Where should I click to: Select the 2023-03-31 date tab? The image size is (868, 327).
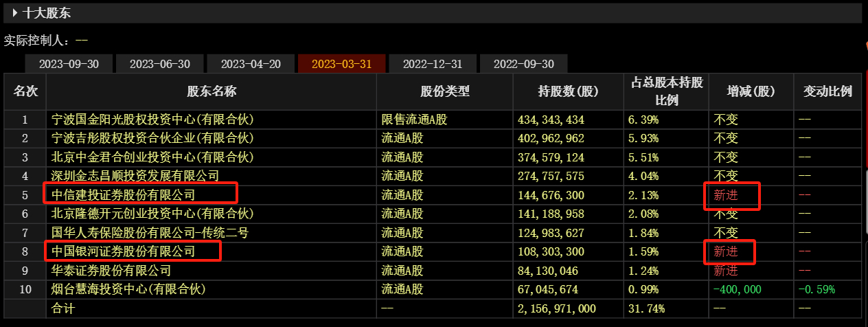pyautogui.click(x=341, y=64)
